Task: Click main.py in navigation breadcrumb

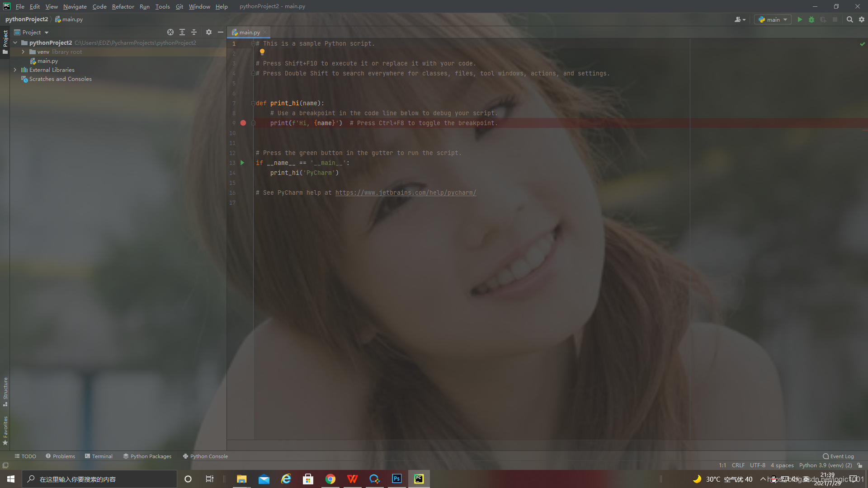Action: click(x=69, y=19)
